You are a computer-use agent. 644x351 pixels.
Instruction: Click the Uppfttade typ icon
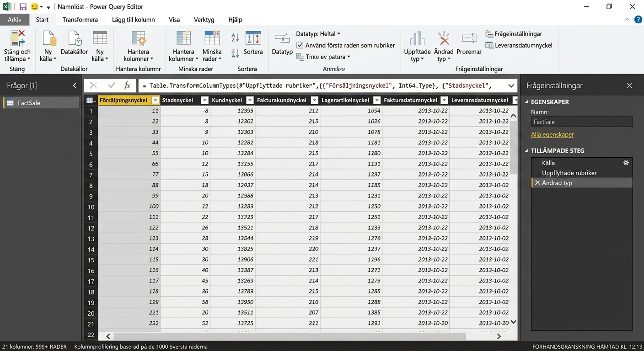click(417, 38)
